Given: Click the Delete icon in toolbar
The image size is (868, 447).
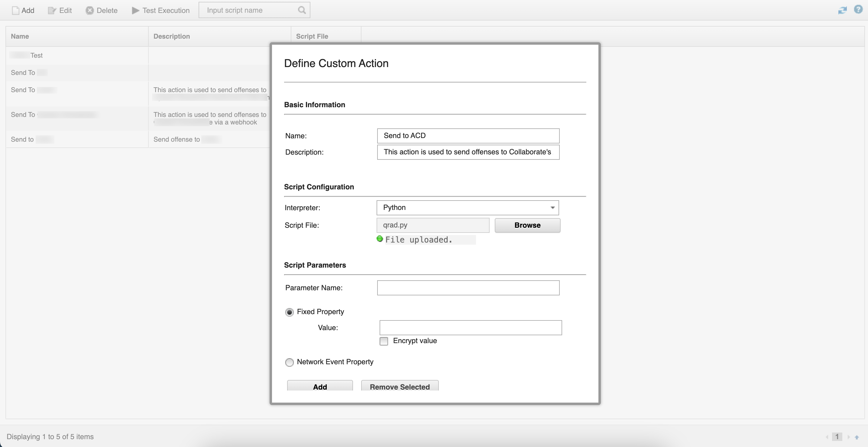Looking at the screenshot, I should 89,11.
